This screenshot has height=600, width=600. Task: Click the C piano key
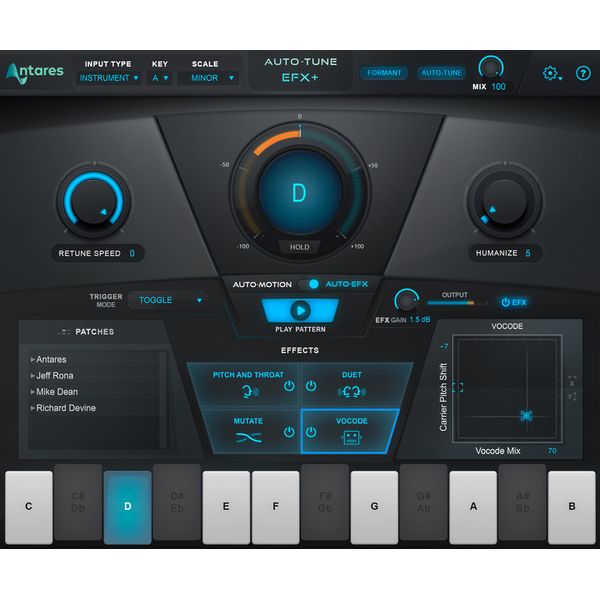(29, 507)
